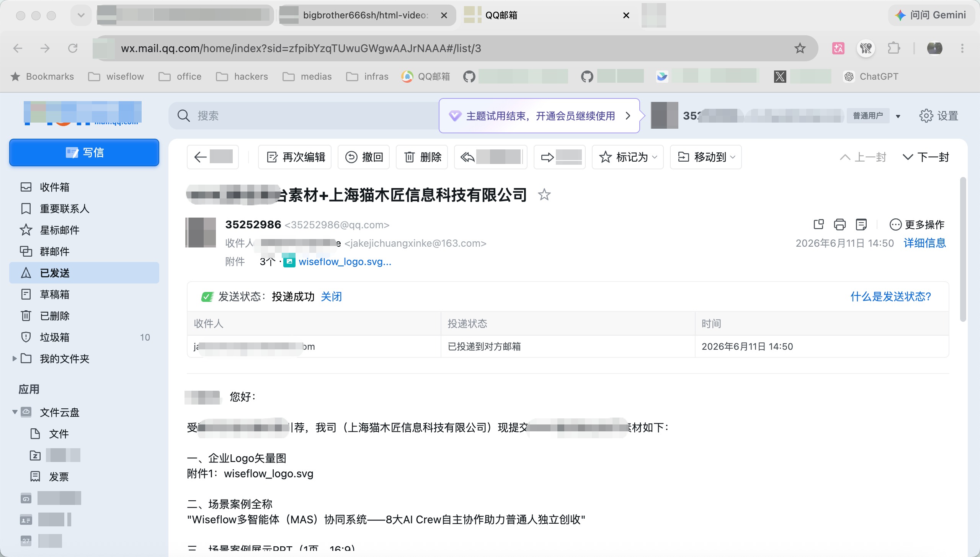Viewport: 980px width, 557px height.
Task: Click sender avatar thumbnail in mail header
Action: [x=201, y=232]
